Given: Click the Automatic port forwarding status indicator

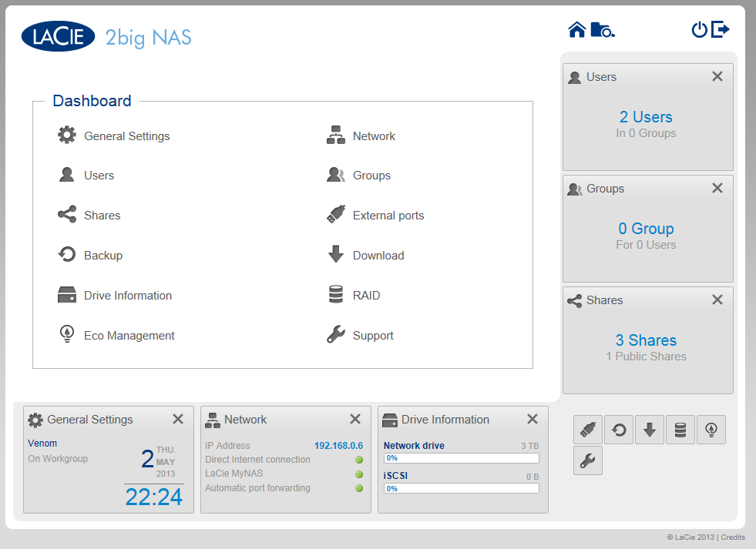Looking at the screenshot, I should point(359,488).
